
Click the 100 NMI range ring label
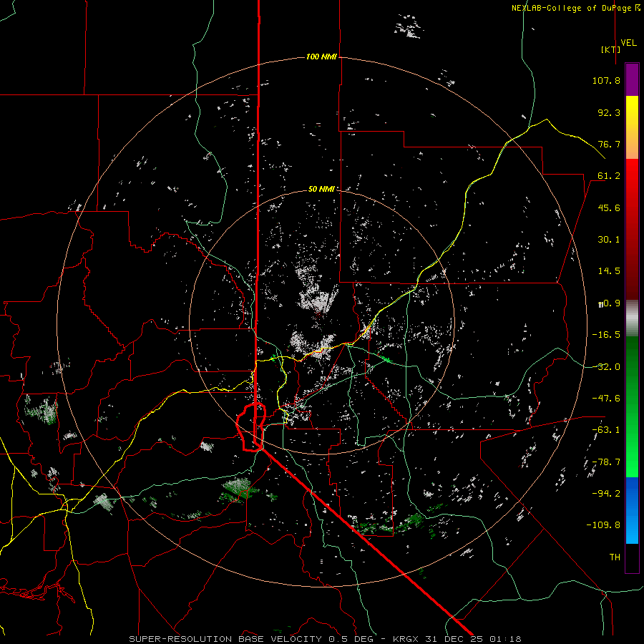tap(321, 57)
